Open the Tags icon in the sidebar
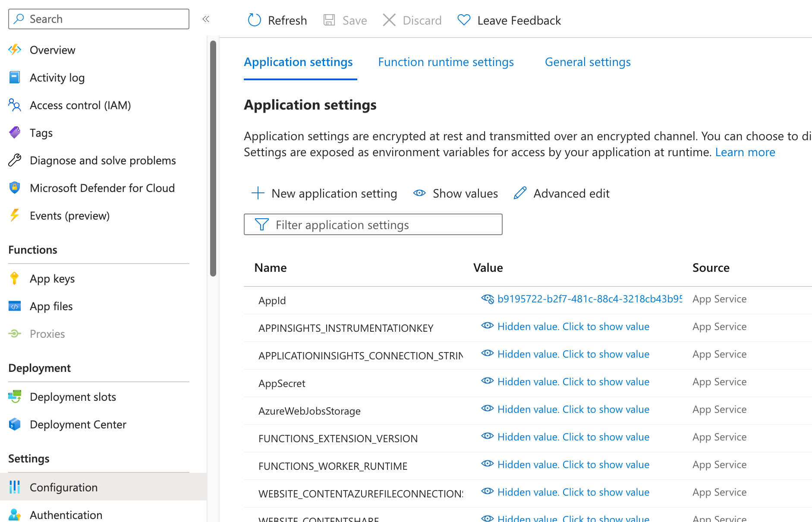812x522 pixels. (x=15, y=133)
